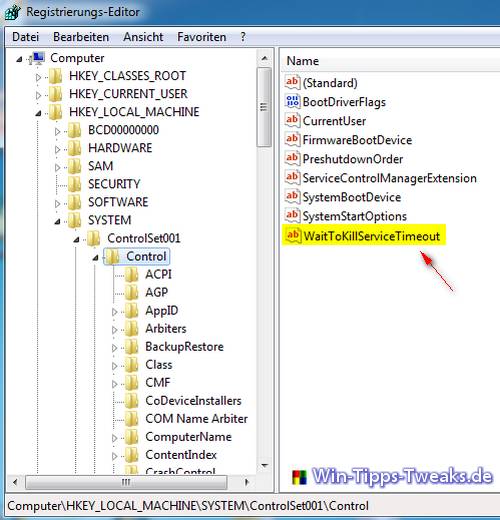Click the SOFTWARE folder icon

tap(74, 202)
